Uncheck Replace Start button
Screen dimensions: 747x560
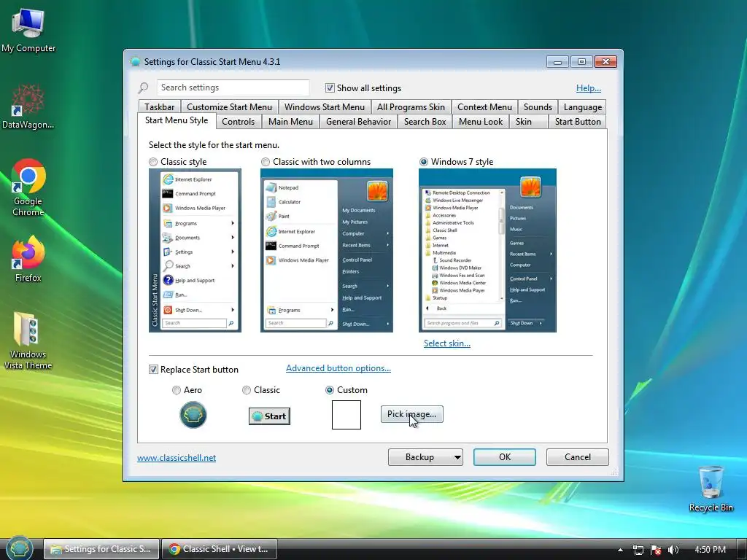coord(153,370)
